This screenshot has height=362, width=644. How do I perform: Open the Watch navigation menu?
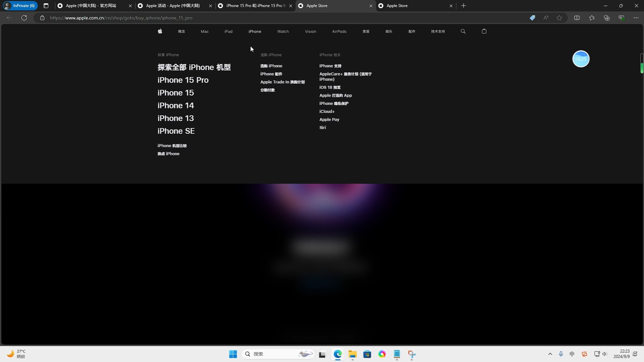[283, 31]
